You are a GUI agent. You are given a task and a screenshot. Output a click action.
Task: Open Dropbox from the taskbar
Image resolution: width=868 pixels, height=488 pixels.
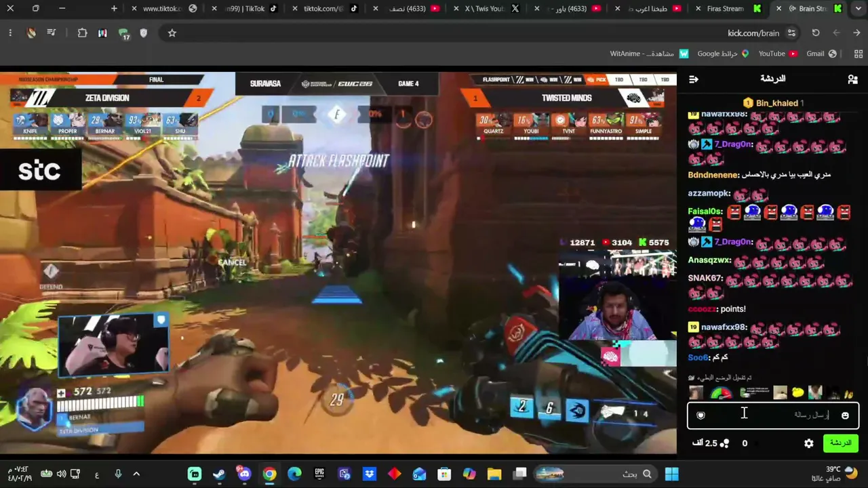(370, 474)
